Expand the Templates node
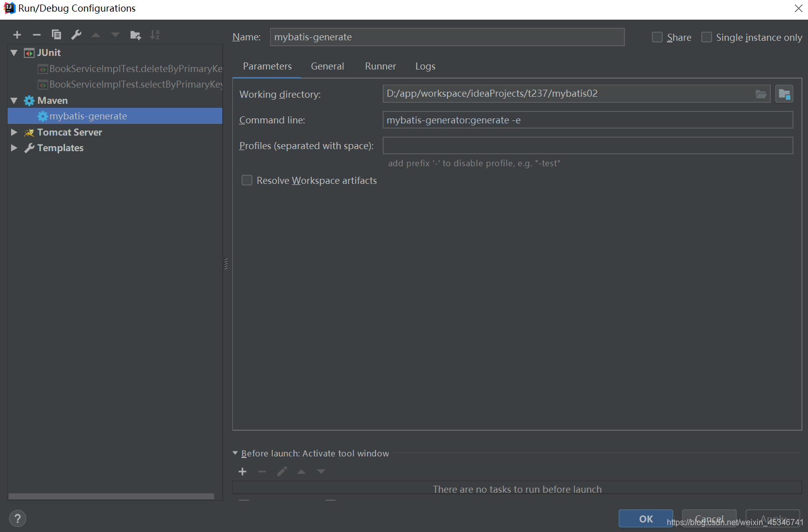Screen dimensions: 808x532 (x=14, y=148)
